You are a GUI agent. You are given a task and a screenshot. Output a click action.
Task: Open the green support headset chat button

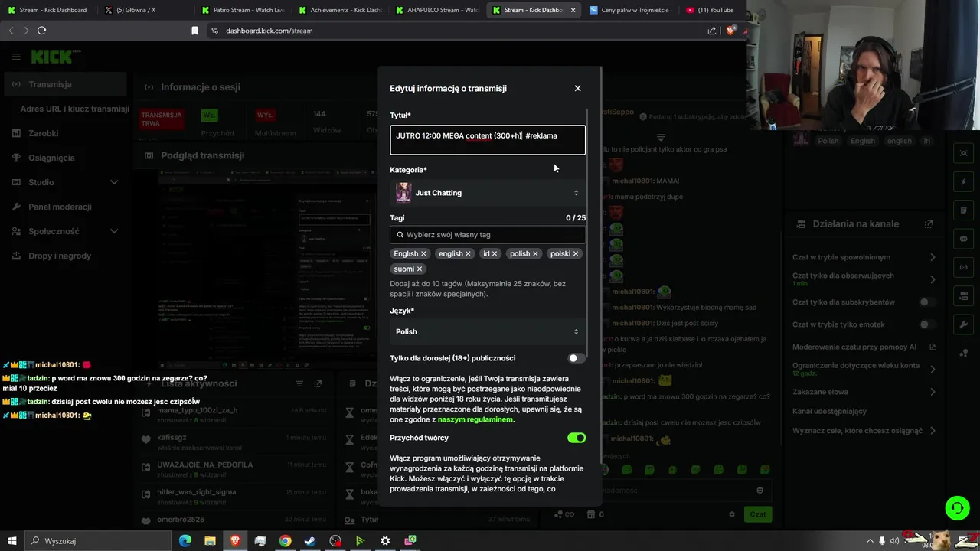click(x=957, y=508)
